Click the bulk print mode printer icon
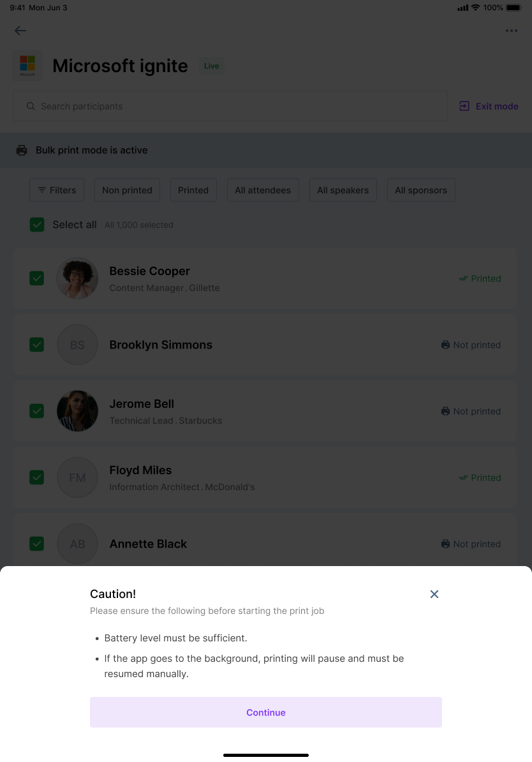Screen dimensions: 532x762 tap(22, 150)
